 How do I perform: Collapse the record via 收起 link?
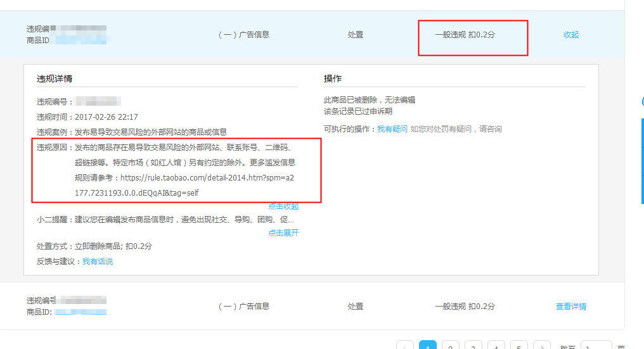point(570,35)
